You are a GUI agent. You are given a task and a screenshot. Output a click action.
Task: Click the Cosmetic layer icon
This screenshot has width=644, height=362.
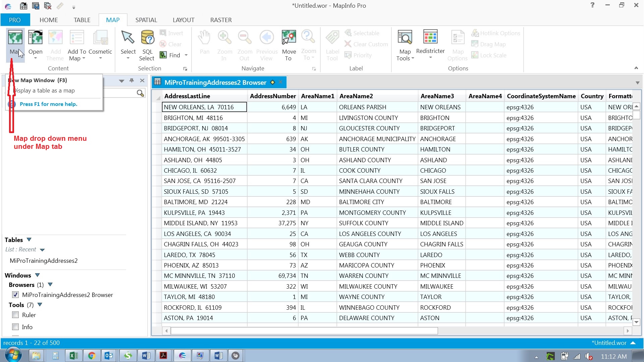tap(100, 38)
